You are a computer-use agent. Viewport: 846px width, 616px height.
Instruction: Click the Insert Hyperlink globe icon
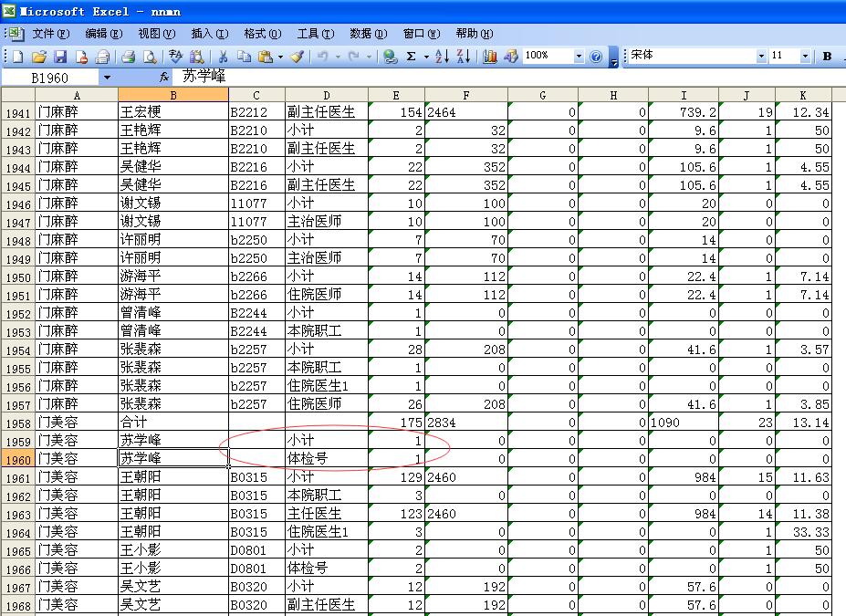[390, 56]
